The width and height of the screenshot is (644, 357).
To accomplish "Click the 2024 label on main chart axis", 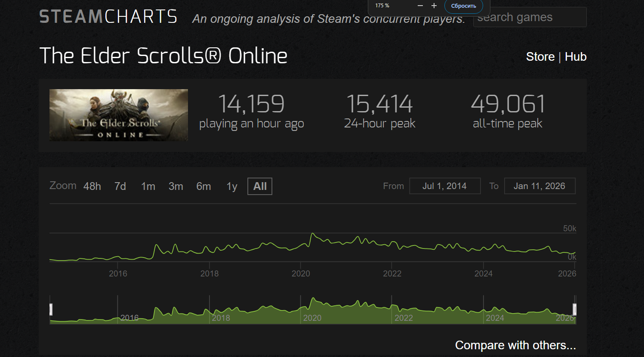I will pyautogui.click(x=484, y=273).
